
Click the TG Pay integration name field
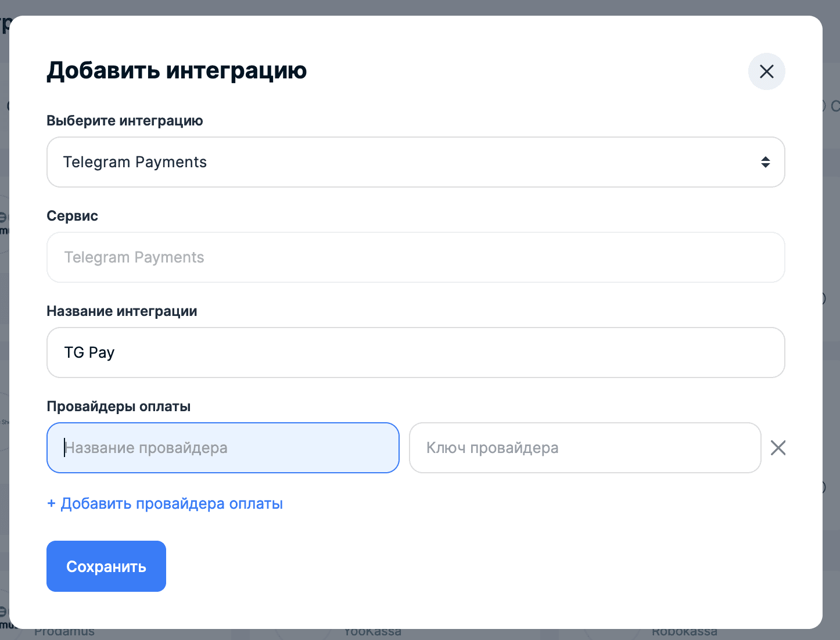click(x=415, y=353)
